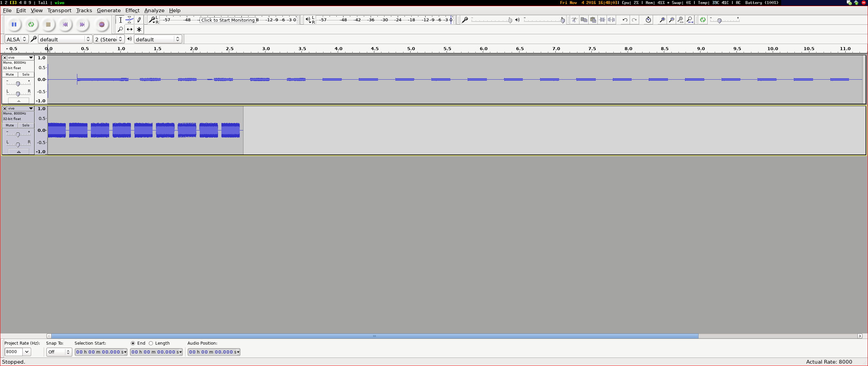The width and height of the screenshot is (868, 366).
Task: Open Audio Position time format arrow
Action: (x=238, y=352)
